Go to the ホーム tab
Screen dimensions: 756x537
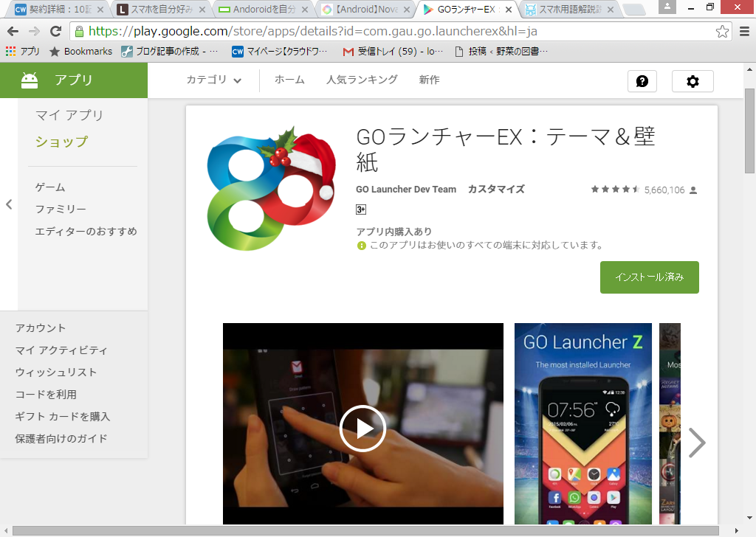[x=289, y=80]
